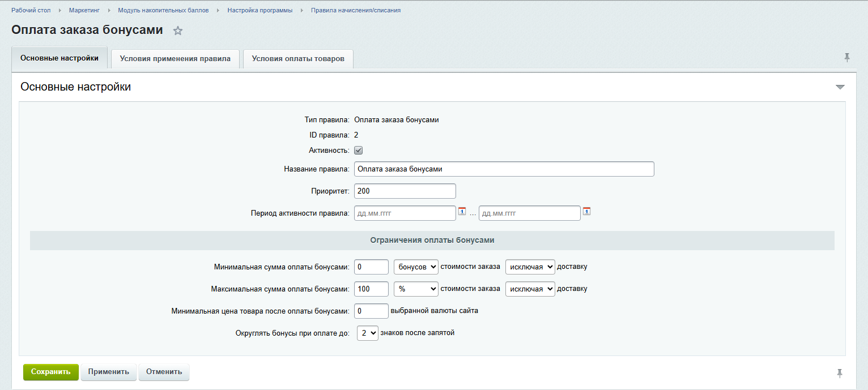Collapse the Основные настройки section arrow

(840, 87)
